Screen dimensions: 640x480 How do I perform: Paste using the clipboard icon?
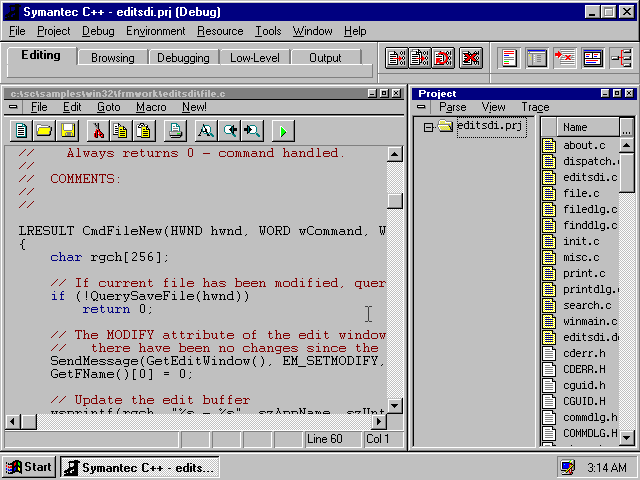[x=144, y=131]
